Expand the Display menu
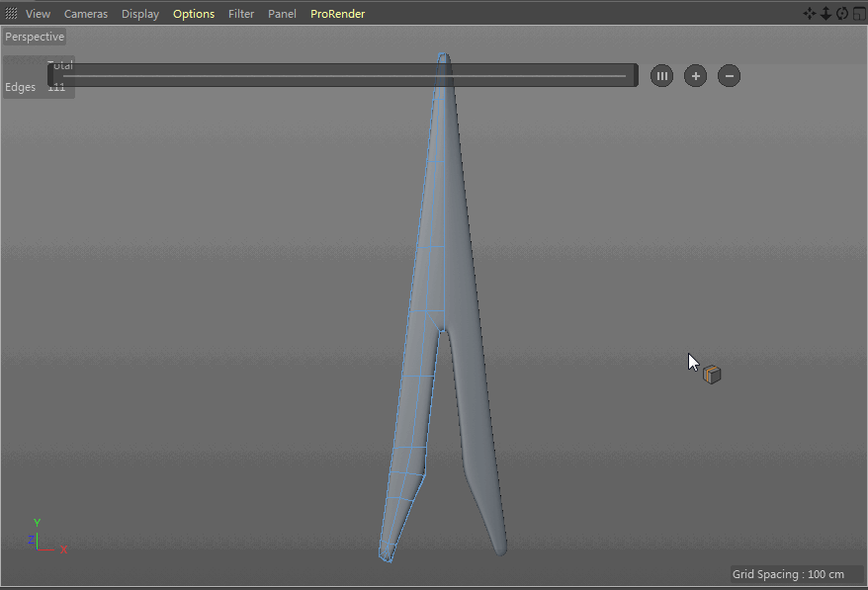The width and height of the screenshot is (868, 590). pos(140,14)
